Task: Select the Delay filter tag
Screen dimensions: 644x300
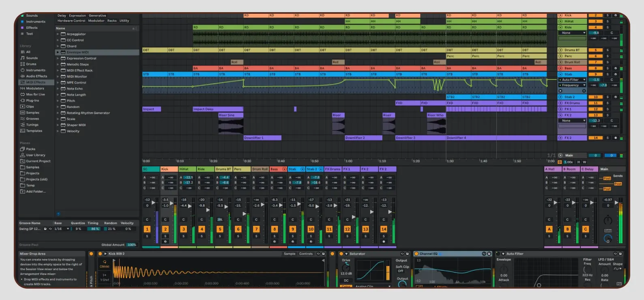Action: tap(62, 15)
